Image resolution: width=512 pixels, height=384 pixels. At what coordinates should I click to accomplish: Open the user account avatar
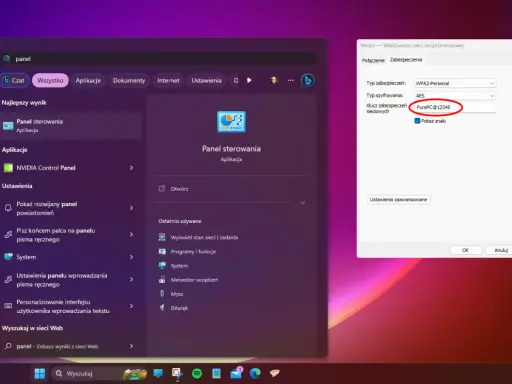click(274, 80)
